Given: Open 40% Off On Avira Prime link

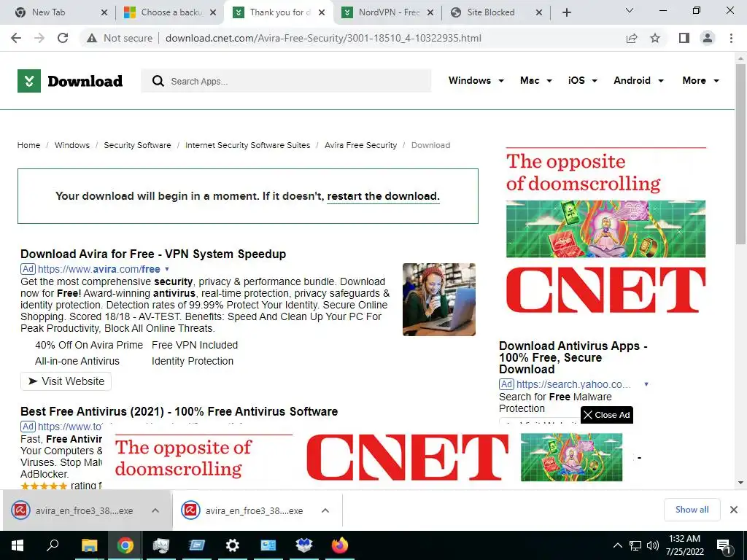Looking at the screenshot, I should click(x=89, y=345).
